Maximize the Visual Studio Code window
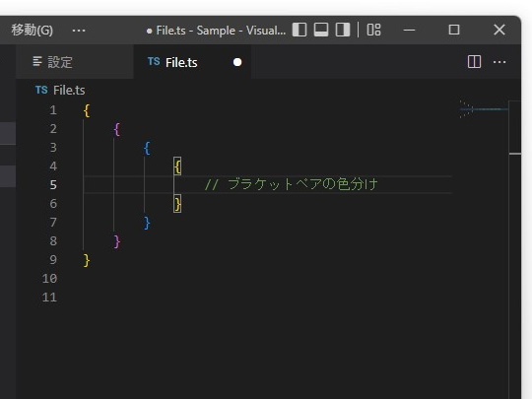Viewport: 532px width, 399px height. pyautogui.click(x=454, y=30)
